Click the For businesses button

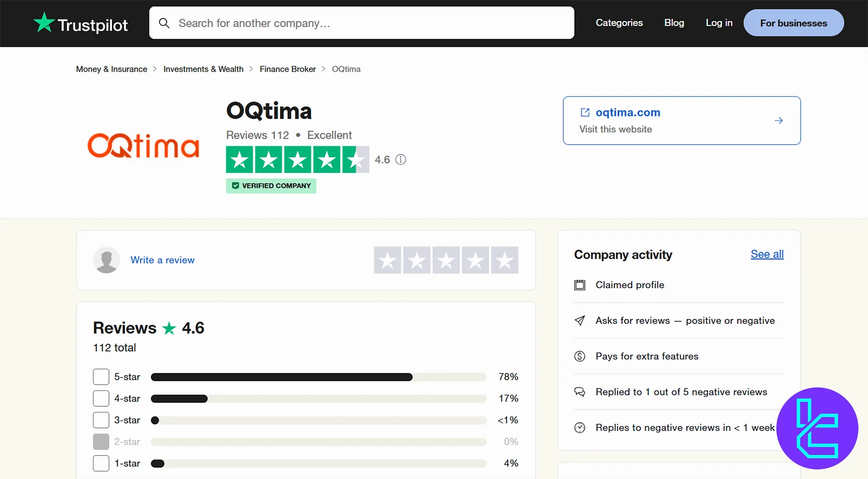click(x=794, y=23)
